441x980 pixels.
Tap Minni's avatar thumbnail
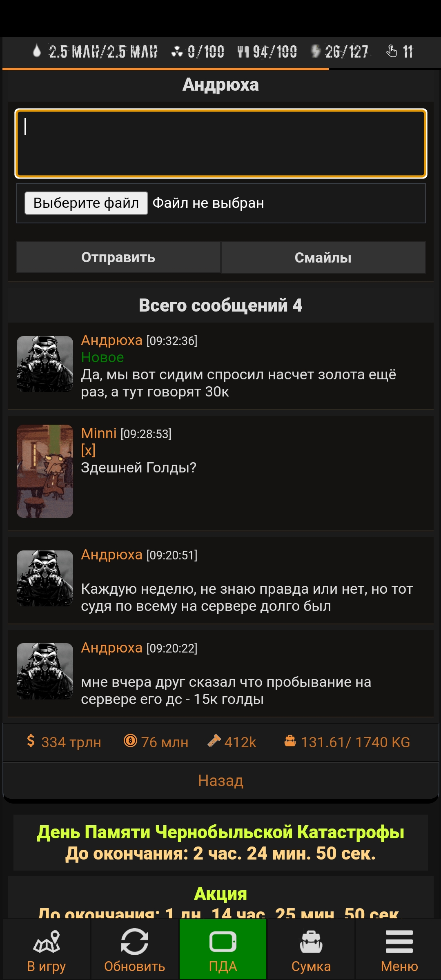point(45,471)
